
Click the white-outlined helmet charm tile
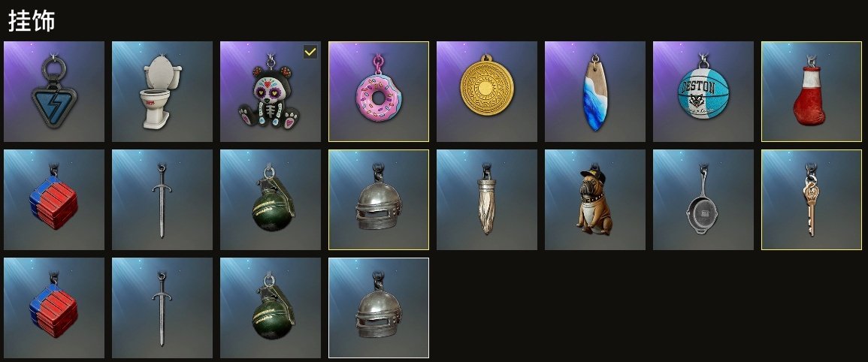tap(379, 308)
